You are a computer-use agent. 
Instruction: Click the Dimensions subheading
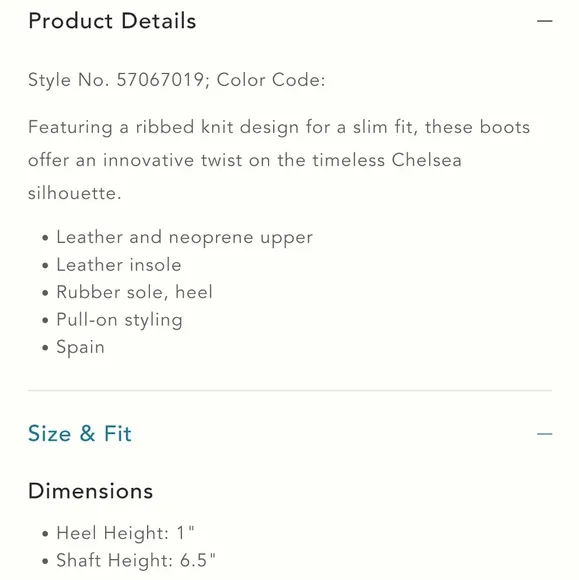(x=91, y=491)
